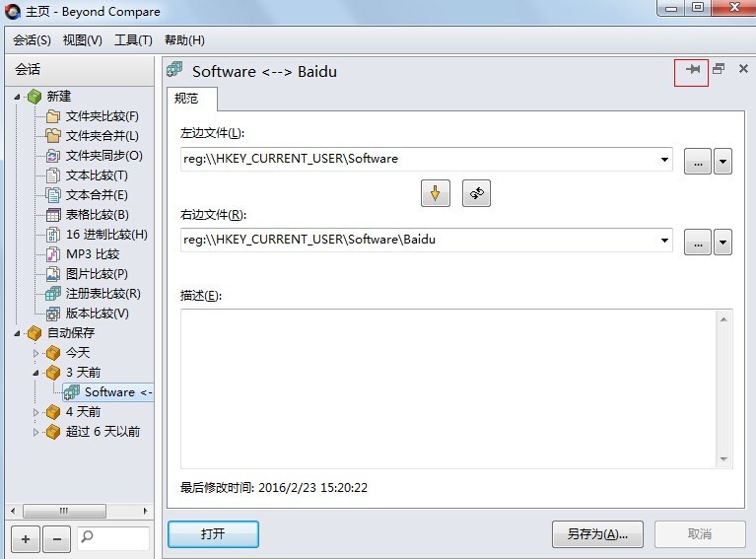This screenshot has height=559, width=756.
Task: Collapse the 自动保存 tree node
Action: (x=17, y=333)
